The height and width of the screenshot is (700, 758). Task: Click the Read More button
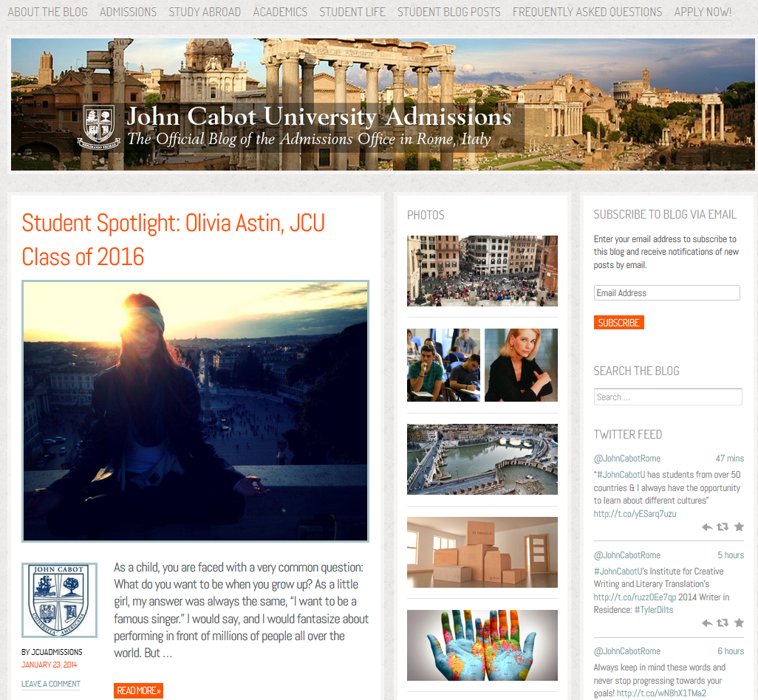coord(139,691)
